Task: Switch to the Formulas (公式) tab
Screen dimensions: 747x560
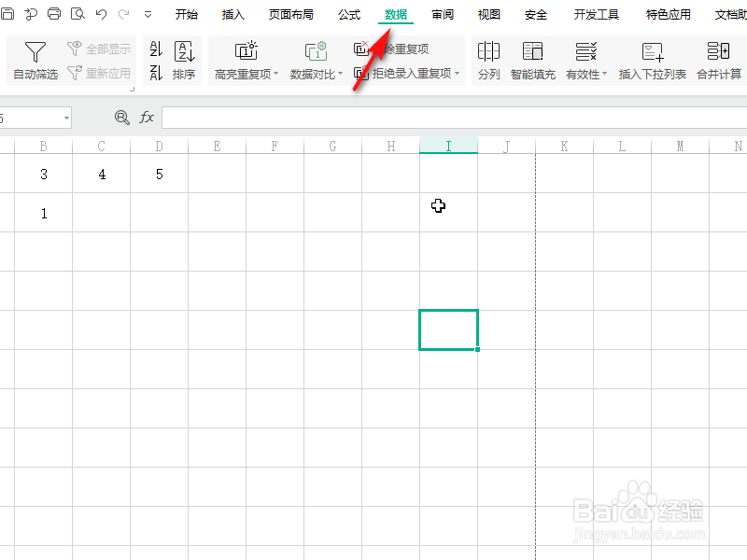Action: (x=349, y=14)
